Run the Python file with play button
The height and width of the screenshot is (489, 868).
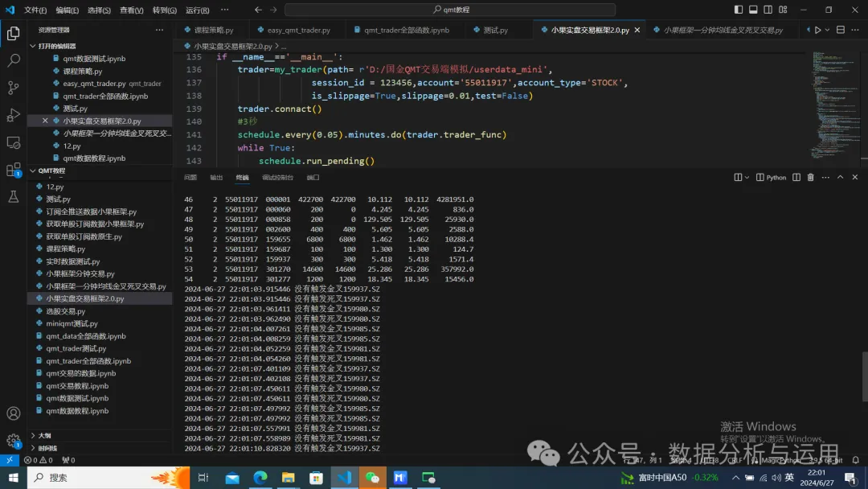coord(817,30)
